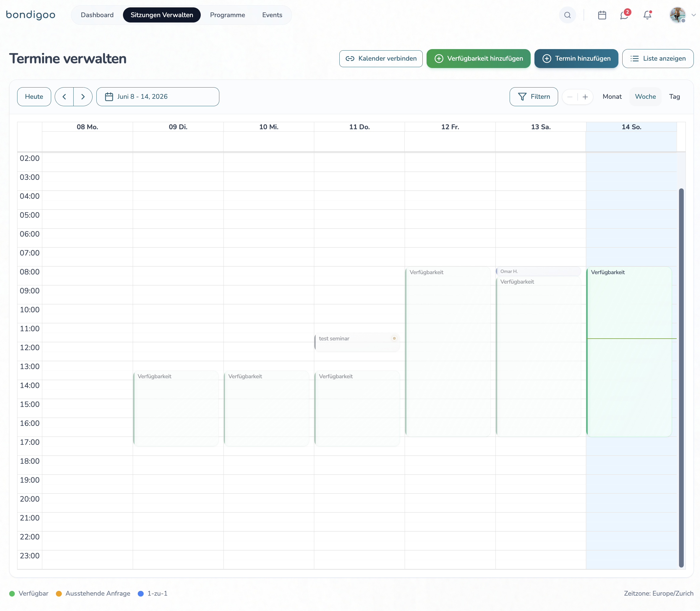Open Friday's Verfügbarkeit block
This screenshot has width=700, height=611.
coord(448,352)
